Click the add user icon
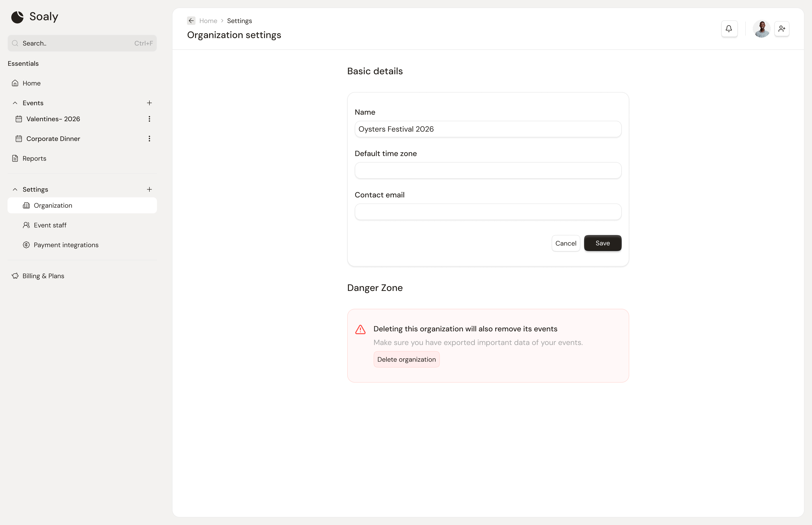The width and height of the screenshot is (812, 525). (782, 29)
